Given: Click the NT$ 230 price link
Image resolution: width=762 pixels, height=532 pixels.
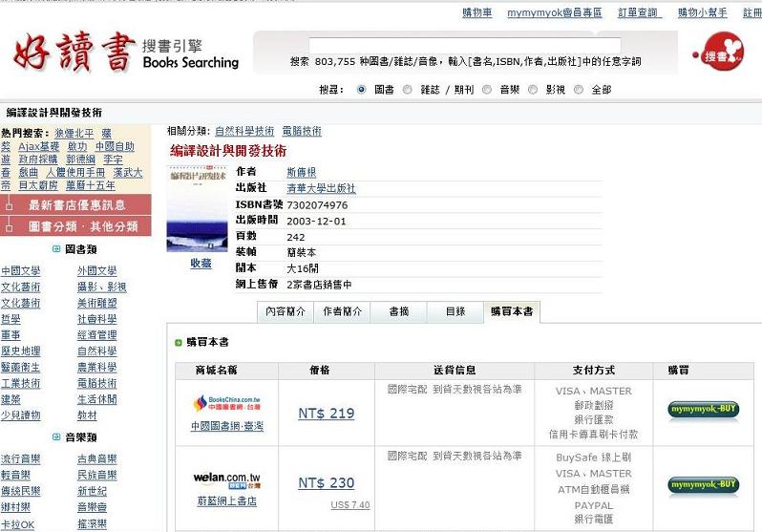Looking at the screenshot, I should [x=326, y=483].
